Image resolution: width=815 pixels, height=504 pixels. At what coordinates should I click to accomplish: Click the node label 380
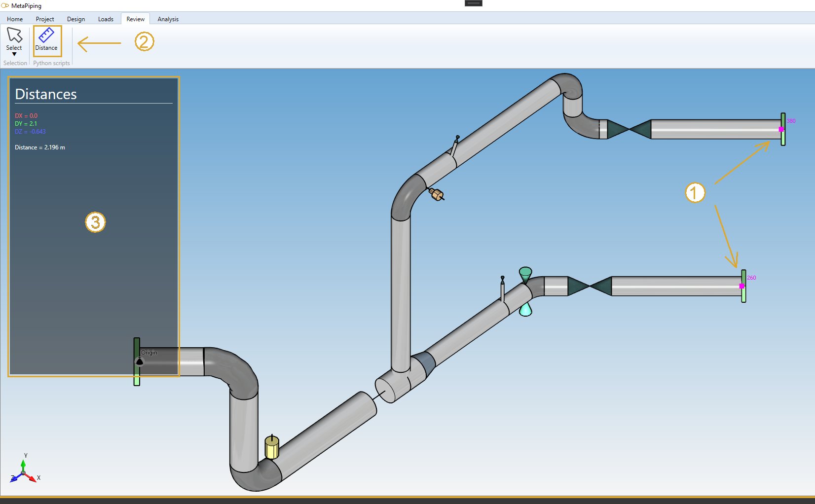pos(791,121)
